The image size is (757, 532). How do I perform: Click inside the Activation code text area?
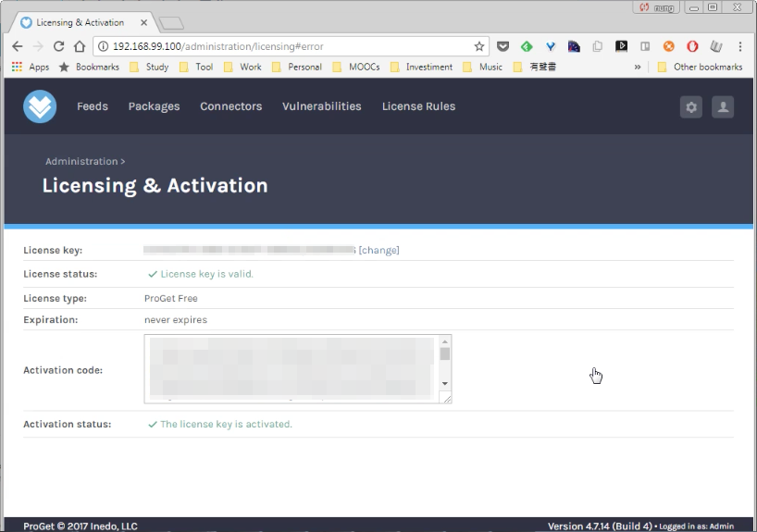(x=292, y=369)
